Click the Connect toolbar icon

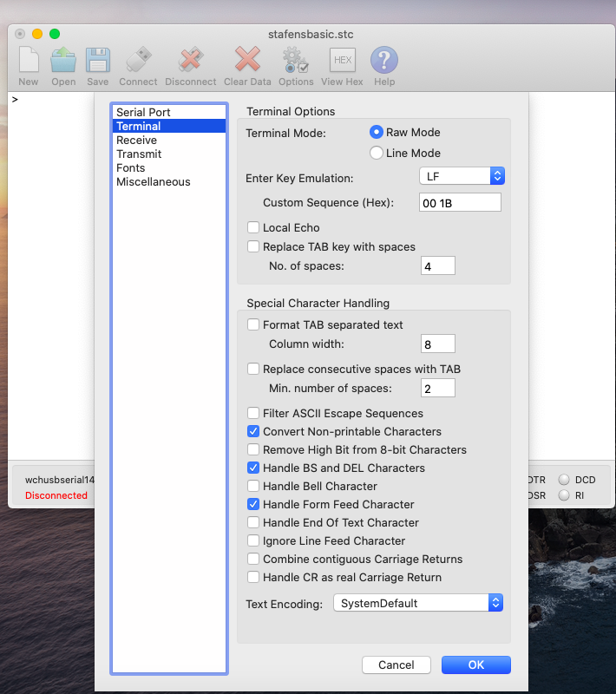tap(138, 61)
